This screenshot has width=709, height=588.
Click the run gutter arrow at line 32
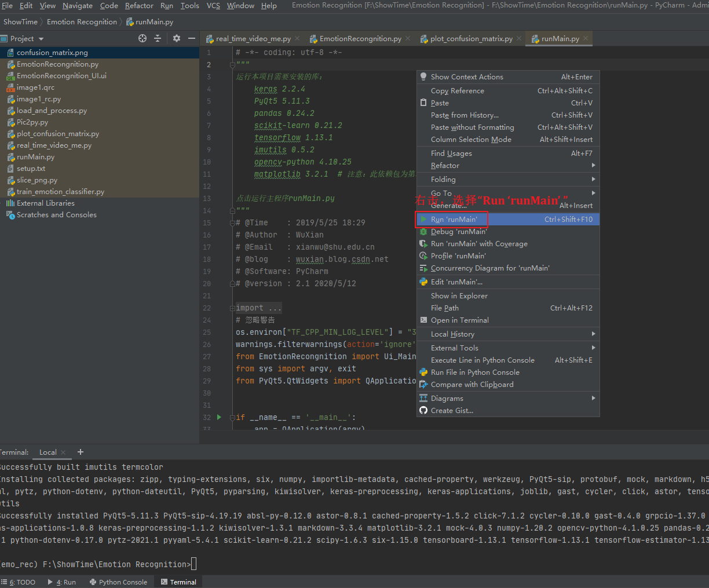(x=219, y=417)
